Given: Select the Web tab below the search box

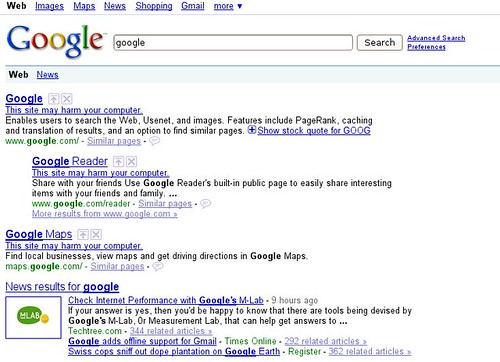Looking at the screenshot, I should click(18, 74).
